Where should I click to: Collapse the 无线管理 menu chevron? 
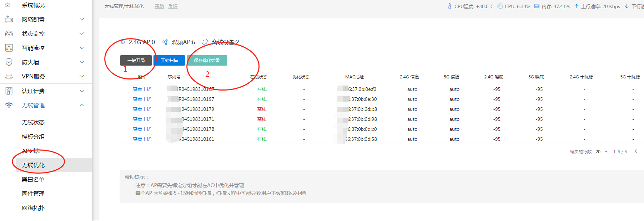(x=82, y=105)
